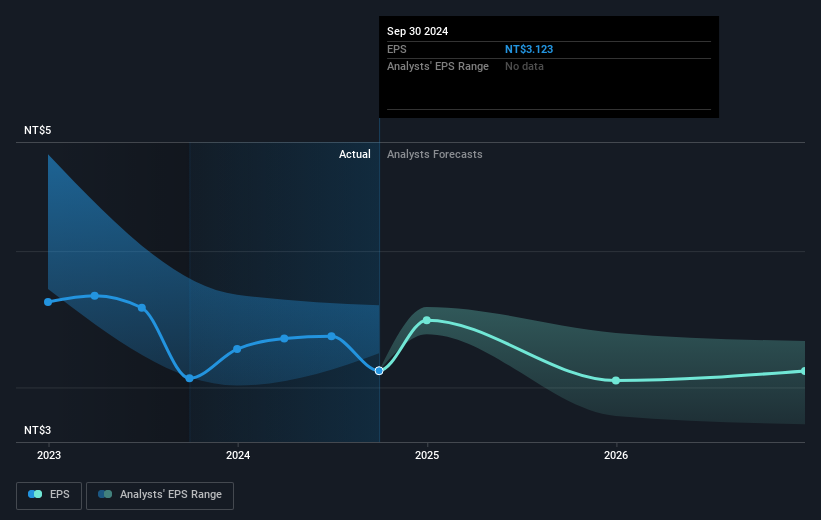Click the NT$3.123 EPS value in tooltip
Image resolution: width=821 pixels, height=520 pixels.
529,49
